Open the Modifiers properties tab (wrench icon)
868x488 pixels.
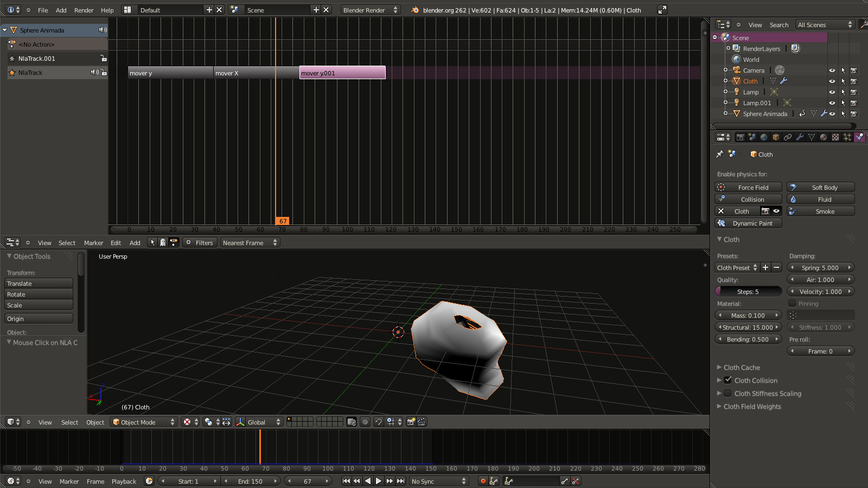click(800, 137)
